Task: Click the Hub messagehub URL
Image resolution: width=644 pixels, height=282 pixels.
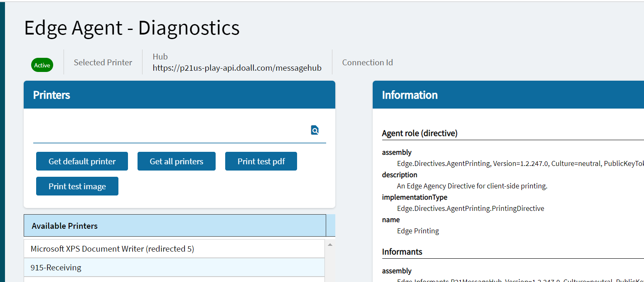Action: 237,68
